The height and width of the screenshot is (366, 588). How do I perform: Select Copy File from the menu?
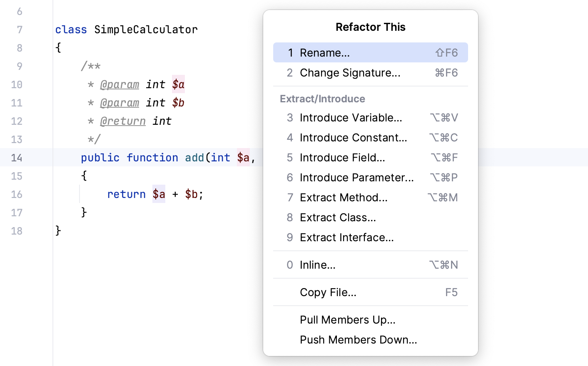[x=328, y=292]
